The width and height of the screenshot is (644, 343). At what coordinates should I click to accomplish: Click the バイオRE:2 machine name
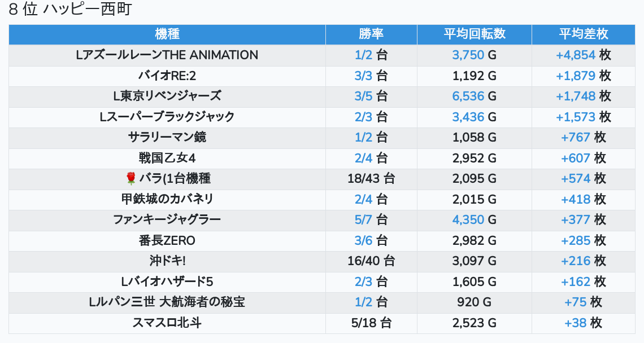167,76
